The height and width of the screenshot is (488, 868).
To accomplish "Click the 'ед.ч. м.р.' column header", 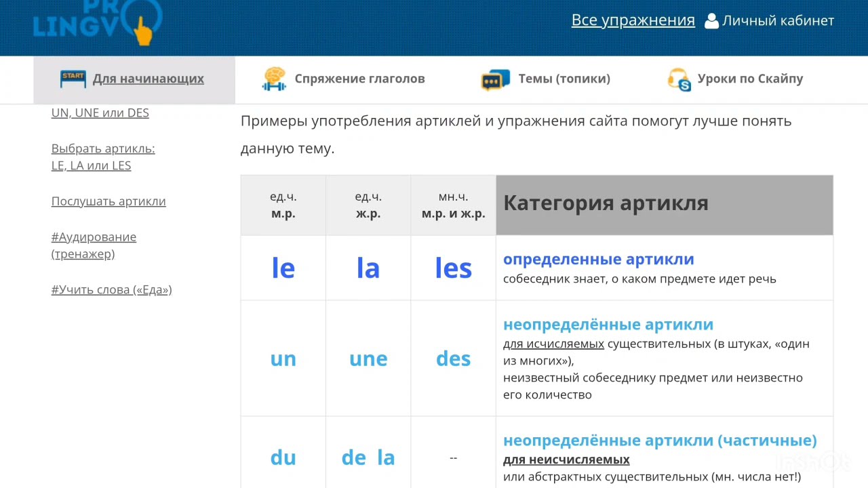I will point(283,205).
